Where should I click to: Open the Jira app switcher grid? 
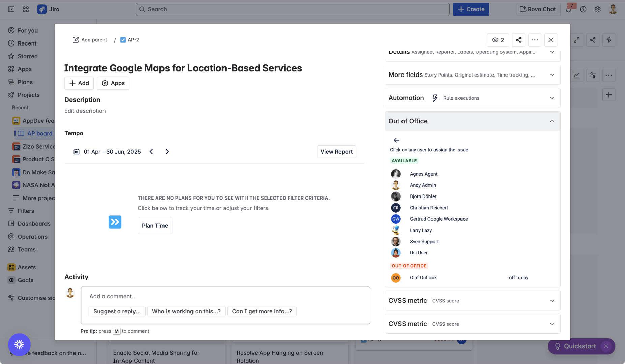[26, 9]
